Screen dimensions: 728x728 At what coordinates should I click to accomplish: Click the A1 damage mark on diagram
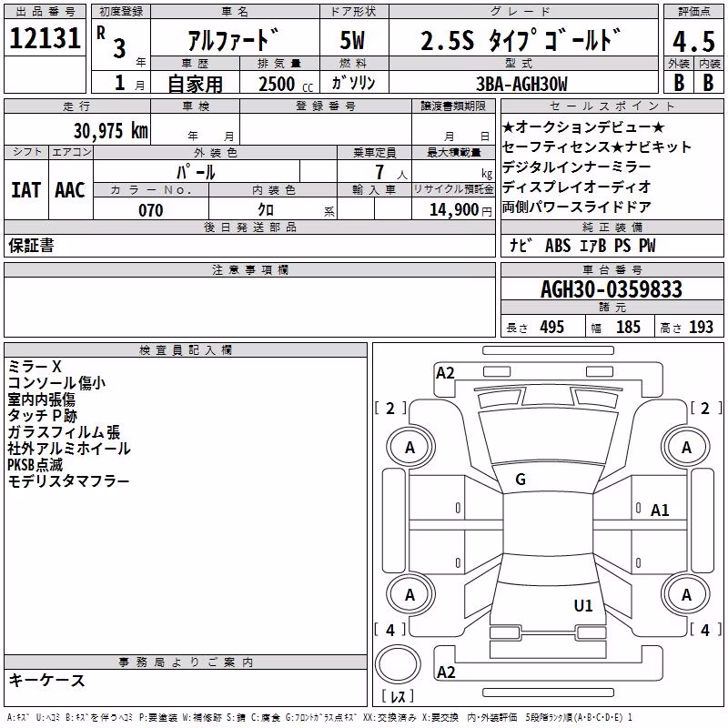(660, 511)
